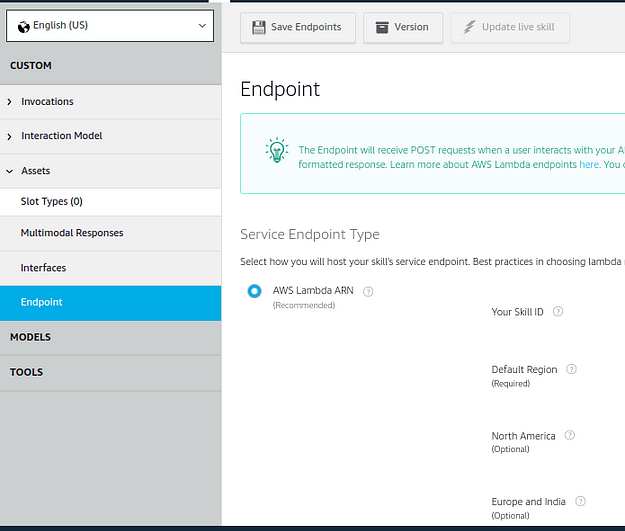Click the Version archive box icon
This screenshot has width=625, height=531.
(x=382, y=28)
